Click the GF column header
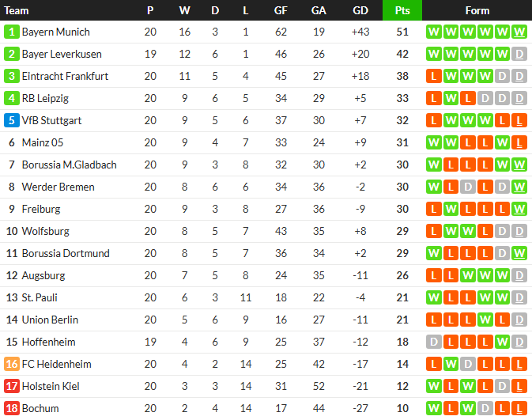The height and width of the screenshot is (420, 532). (x=281, y=10)
